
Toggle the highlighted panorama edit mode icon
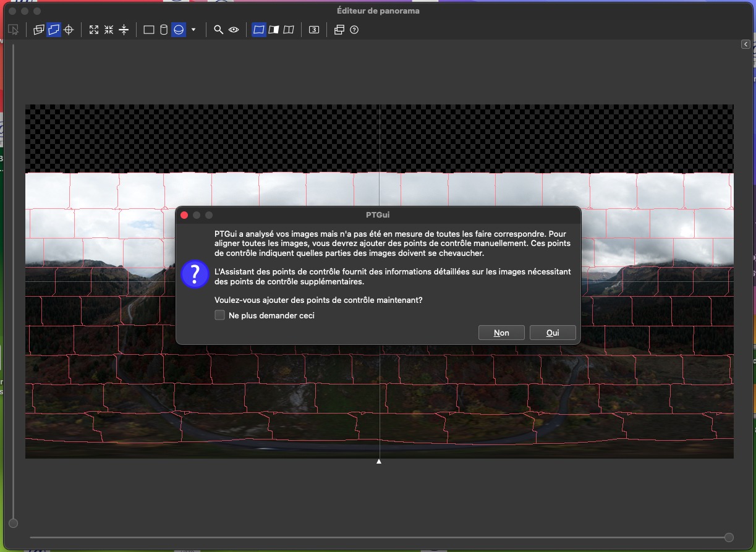click(54, 30)
